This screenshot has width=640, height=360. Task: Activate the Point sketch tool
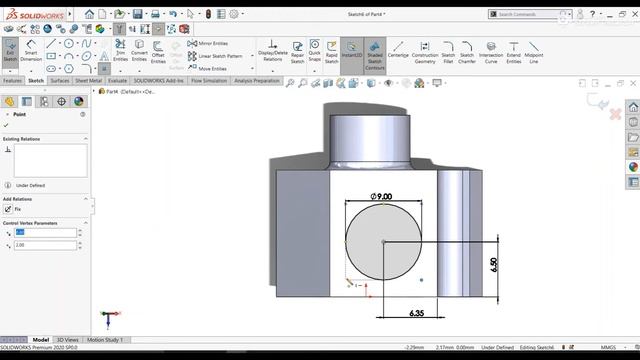click(104, 68)
